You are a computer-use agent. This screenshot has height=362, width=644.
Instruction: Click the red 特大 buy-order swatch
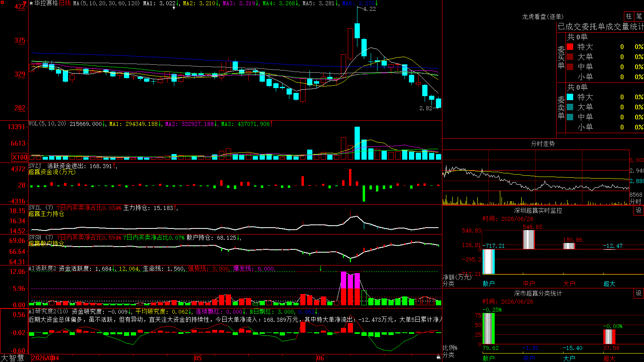tap(570, 47)
